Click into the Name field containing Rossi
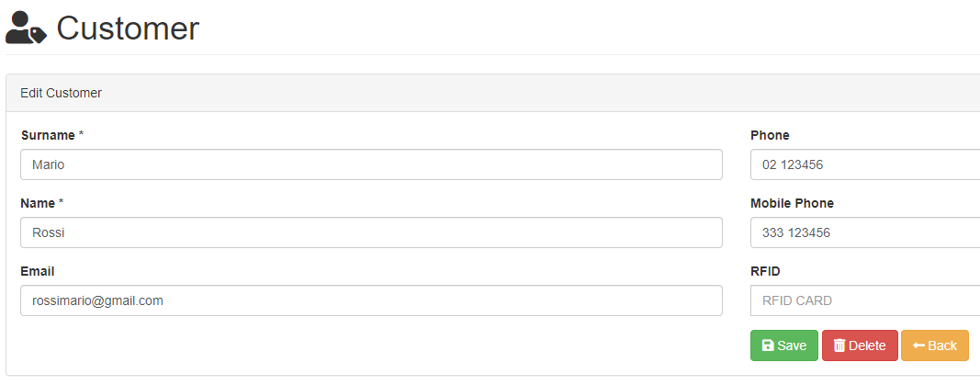This screenshot has width=980, height=385. coord(371,232)
